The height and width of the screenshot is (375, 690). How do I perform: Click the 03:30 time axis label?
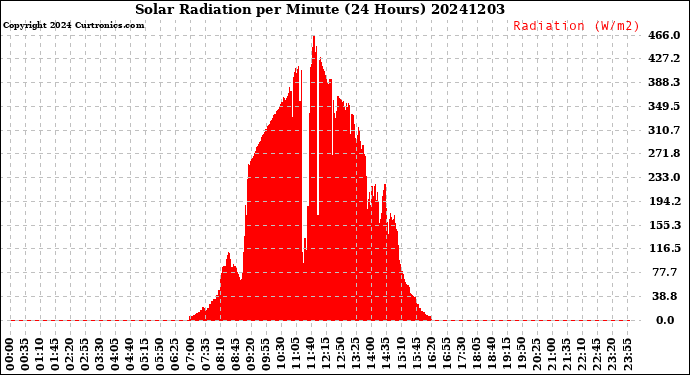coord(100,354)
